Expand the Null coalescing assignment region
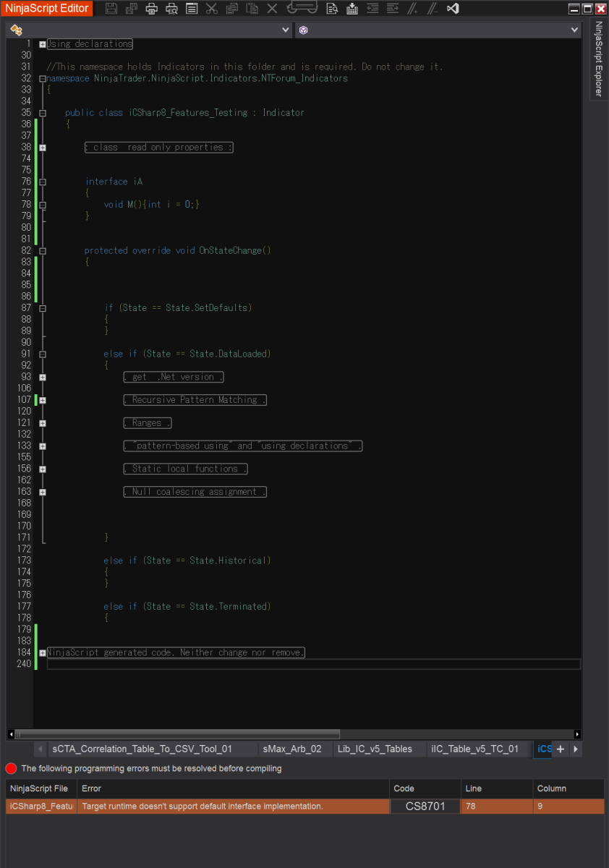609x868 pixels. point(43,493)
